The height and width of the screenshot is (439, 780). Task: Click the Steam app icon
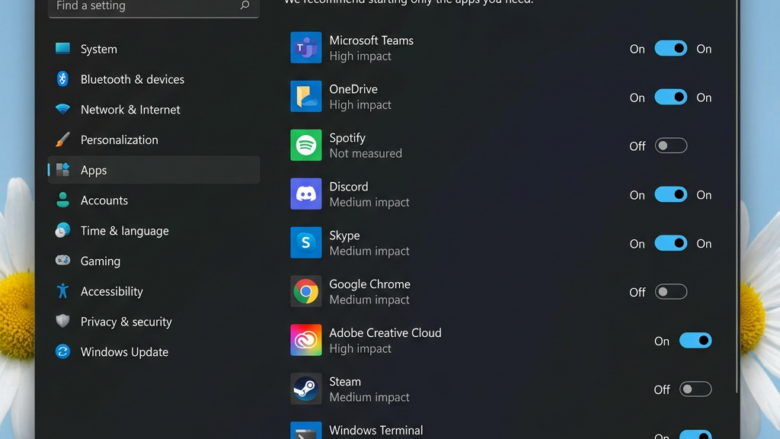305,389
